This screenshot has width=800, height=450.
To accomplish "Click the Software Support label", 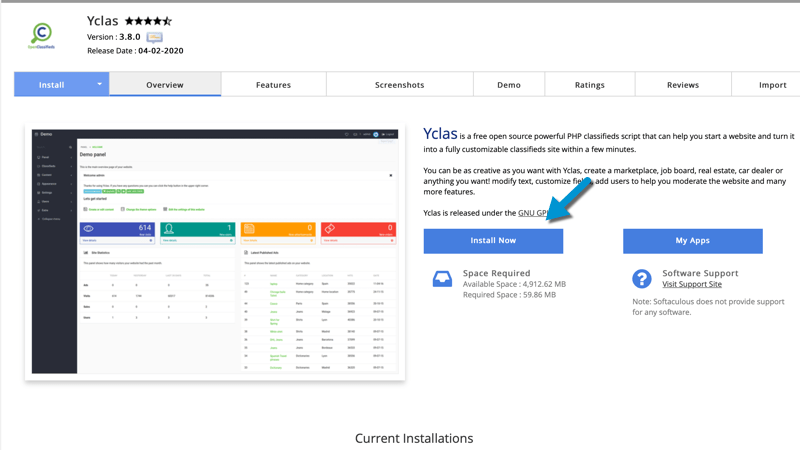I will coord(700,273).
